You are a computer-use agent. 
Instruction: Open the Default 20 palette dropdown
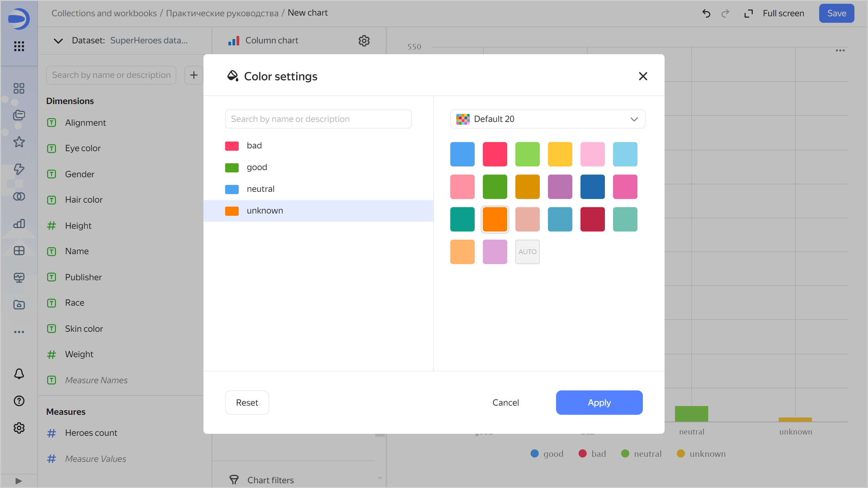[548, 119]
